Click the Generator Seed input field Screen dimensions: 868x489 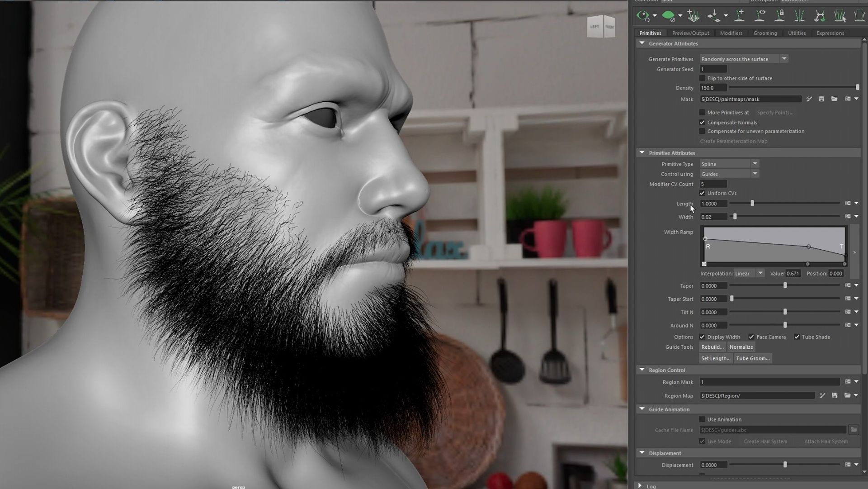click(713, 69)
